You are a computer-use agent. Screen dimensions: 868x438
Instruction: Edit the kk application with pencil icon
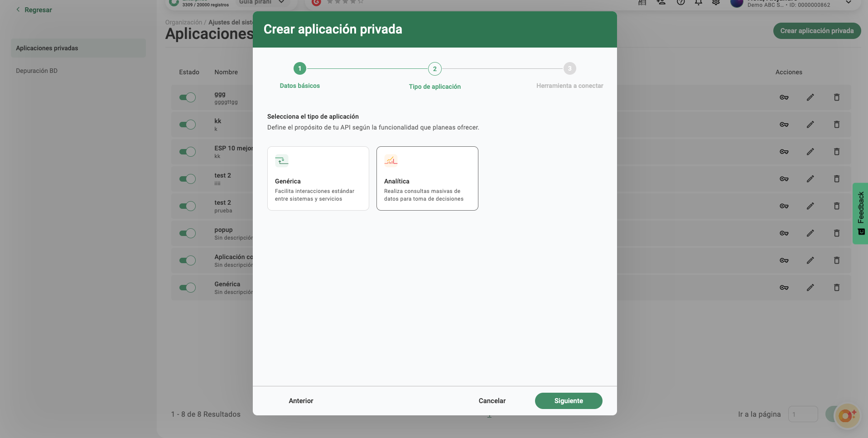coord(810,125)
